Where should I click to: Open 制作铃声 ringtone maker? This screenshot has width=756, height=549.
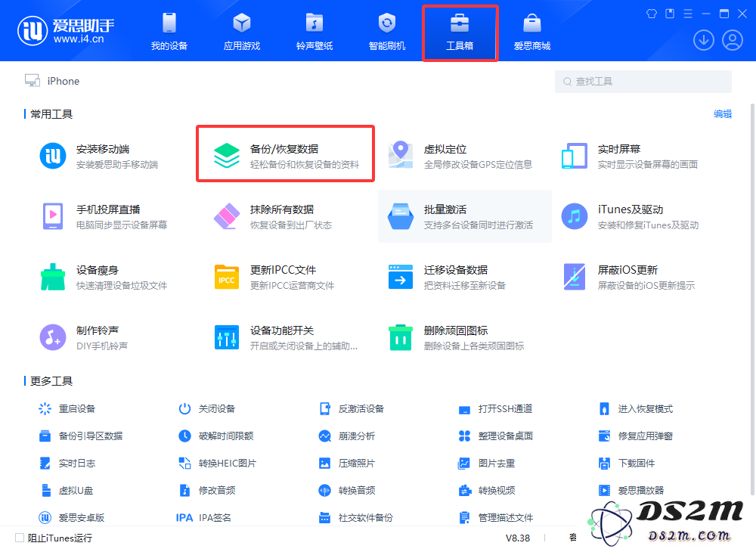(x=84, y=337)
